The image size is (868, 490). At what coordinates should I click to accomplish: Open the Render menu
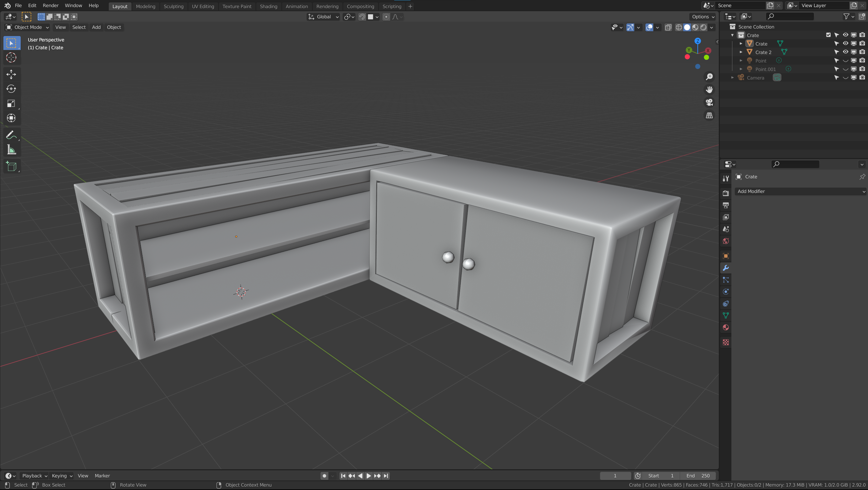(x=50, y=5)
